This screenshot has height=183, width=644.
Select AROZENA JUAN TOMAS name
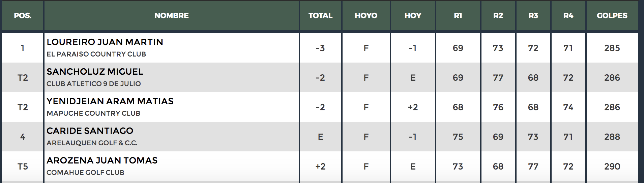click(102, 160)
